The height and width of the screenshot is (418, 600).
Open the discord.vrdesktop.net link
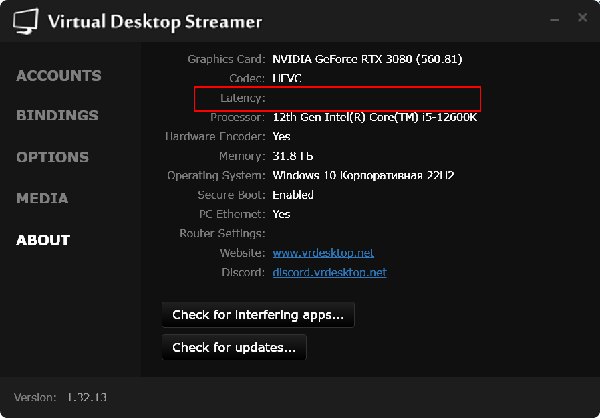point(329,273)
